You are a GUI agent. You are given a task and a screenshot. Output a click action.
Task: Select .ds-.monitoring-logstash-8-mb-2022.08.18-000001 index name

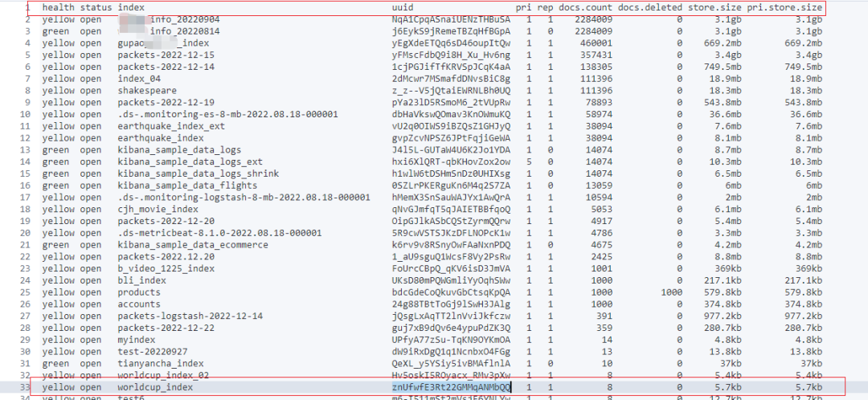pyautogui.click(x=244, y=198)
